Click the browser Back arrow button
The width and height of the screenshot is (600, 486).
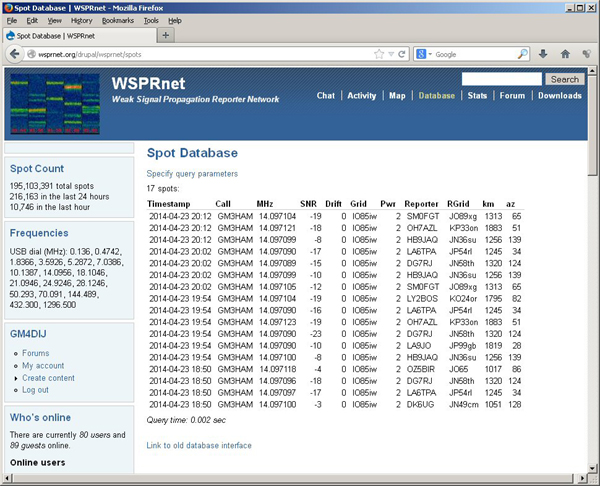click(x=15, y=54)
